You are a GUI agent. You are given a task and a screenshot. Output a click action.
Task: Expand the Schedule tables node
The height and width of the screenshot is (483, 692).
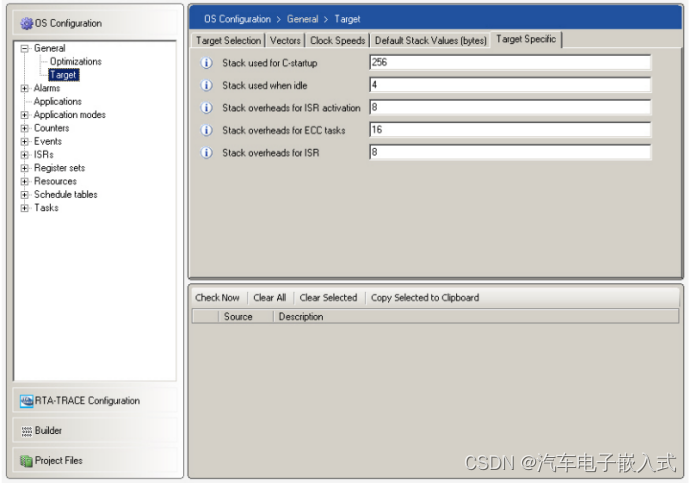[x=25, y=195]
